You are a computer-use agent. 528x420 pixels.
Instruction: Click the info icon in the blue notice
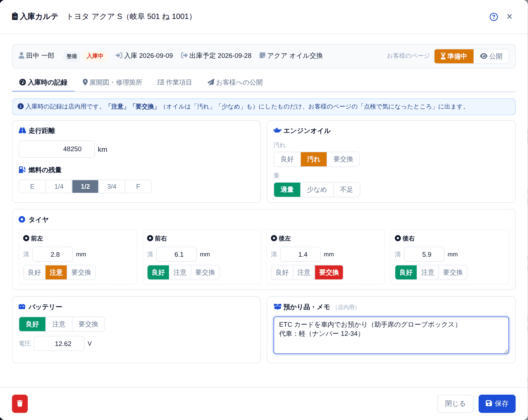pyautogui.click(x=21, y=107)
